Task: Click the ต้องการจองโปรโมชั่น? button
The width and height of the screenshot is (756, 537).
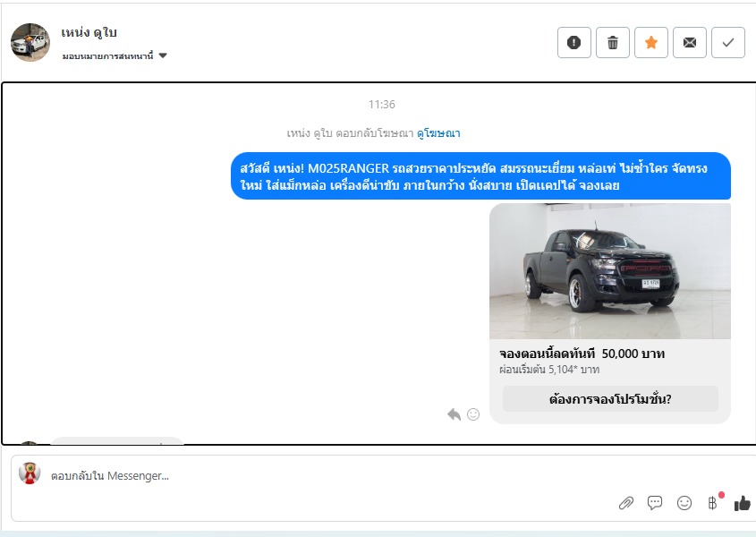Action: (x=610, y=399)
